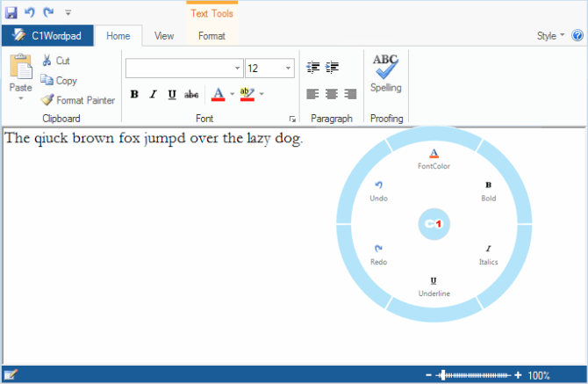Click the misspelled word "qiuck" in document
This screenshot has width=588, height=384.
tap(51, 139)
